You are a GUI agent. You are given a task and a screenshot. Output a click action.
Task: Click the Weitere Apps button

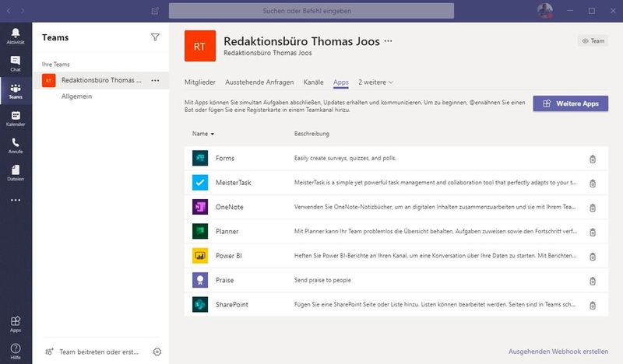(570, 103)
